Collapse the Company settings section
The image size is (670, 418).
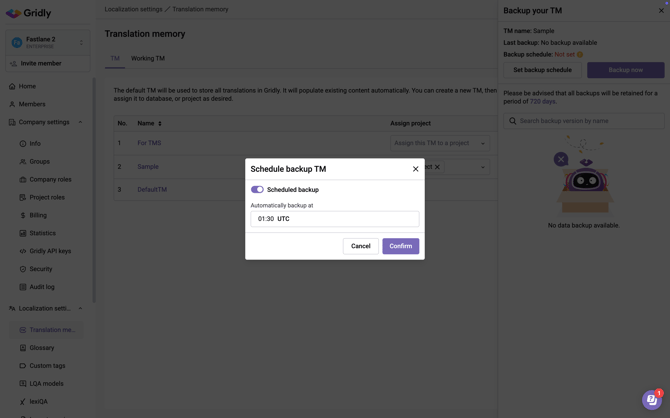80,122
